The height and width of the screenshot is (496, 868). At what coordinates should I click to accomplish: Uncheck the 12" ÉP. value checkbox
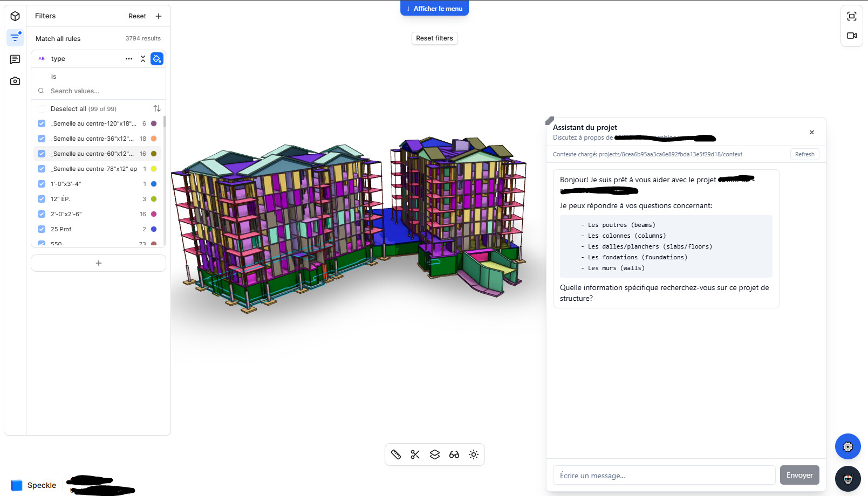tap(42, 199)
